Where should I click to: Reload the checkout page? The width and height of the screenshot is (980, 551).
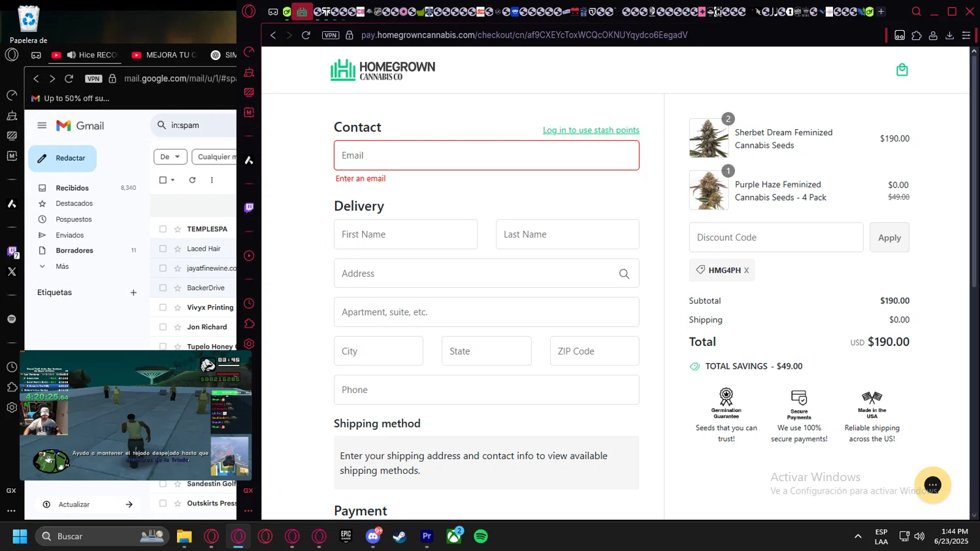coord(306,35)
